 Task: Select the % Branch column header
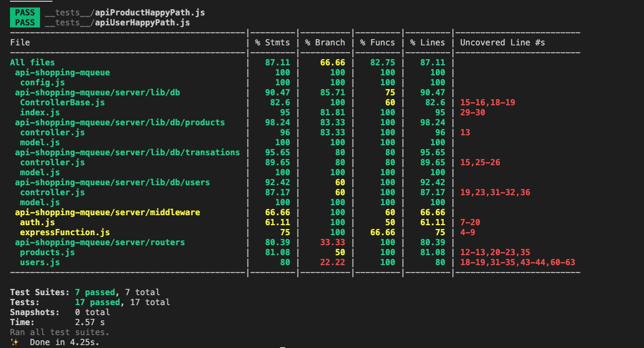coord(325,42)
